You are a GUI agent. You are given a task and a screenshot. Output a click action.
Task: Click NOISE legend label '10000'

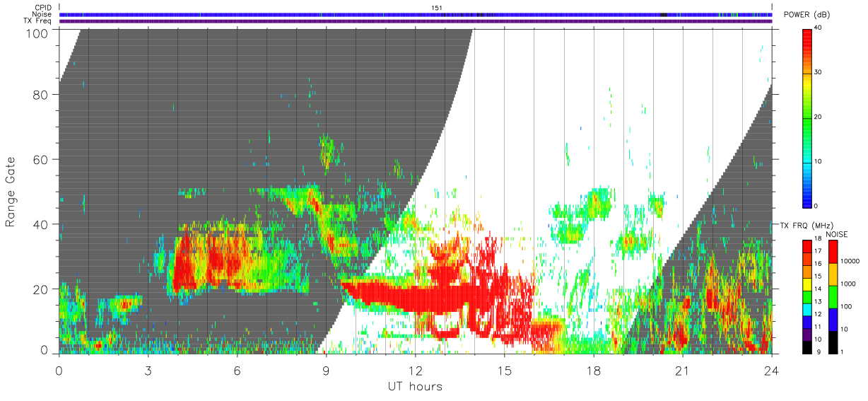[850, 260]
